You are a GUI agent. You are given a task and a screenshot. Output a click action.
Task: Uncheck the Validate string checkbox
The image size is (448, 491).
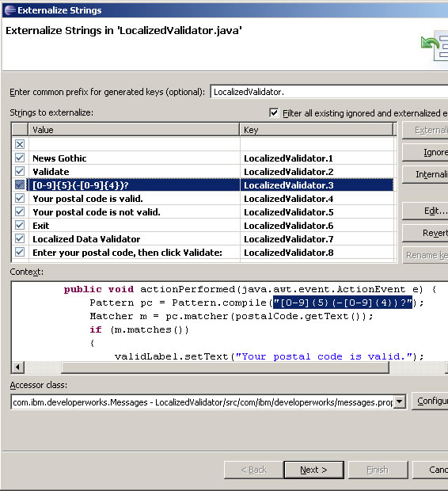click(20, 171)
